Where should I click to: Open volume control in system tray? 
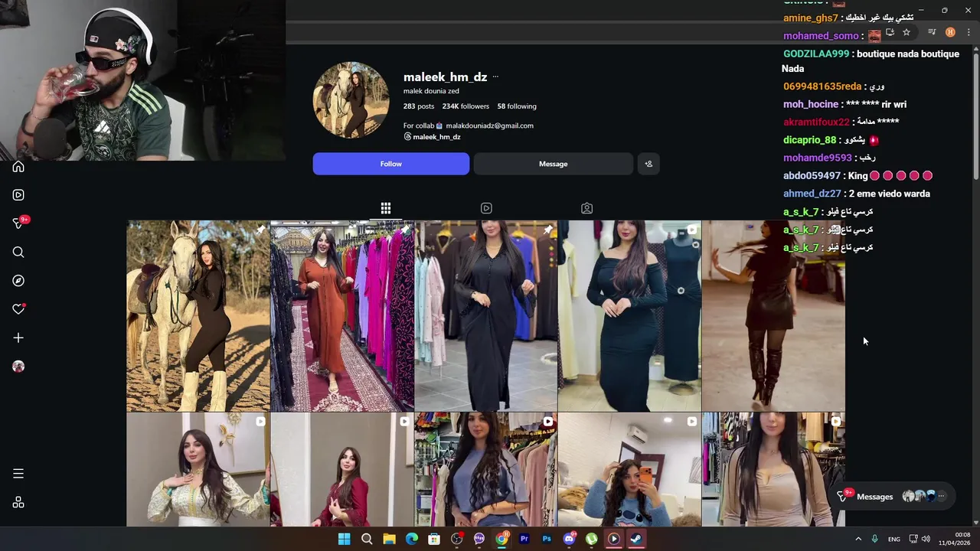pos(926,540)
